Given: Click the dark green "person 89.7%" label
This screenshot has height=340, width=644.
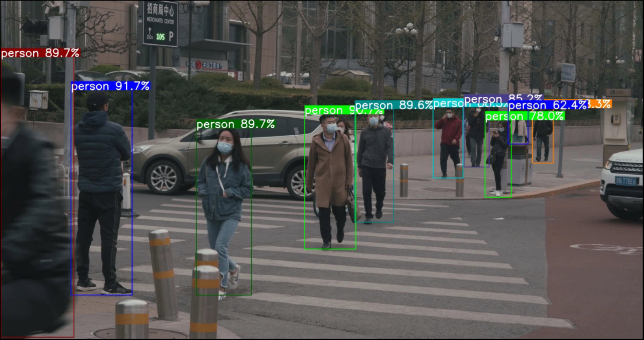Looking at the screenshot, I should (236, 124).
